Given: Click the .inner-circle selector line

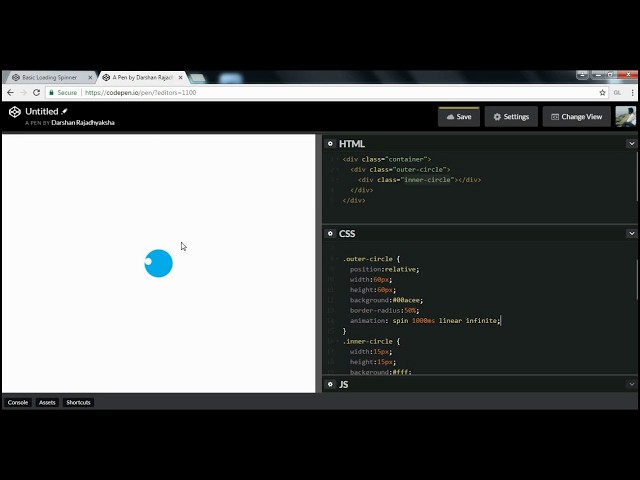Looking at the screenshot, I should (x=371, y=341).
